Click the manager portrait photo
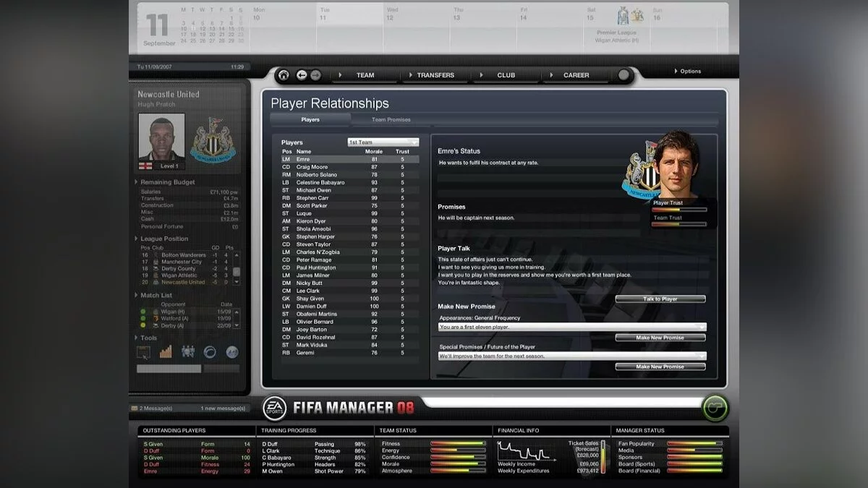 161,138
